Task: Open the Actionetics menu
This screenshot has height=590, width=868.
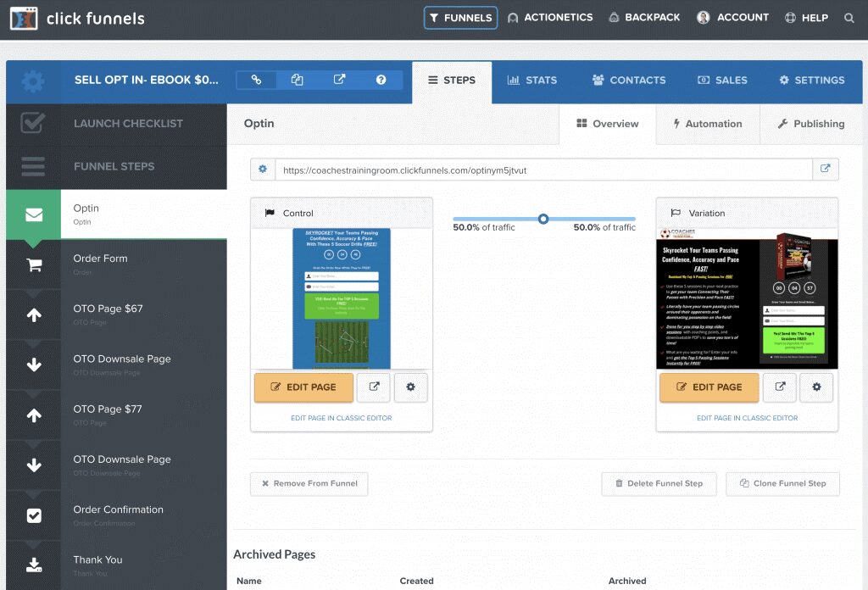Action: [550, 18]
